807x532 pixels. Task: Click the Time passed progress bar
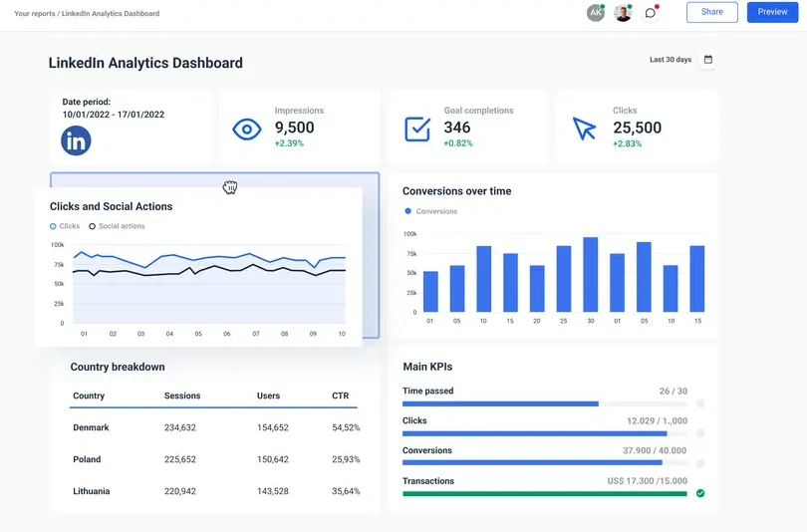pos(545,403)
